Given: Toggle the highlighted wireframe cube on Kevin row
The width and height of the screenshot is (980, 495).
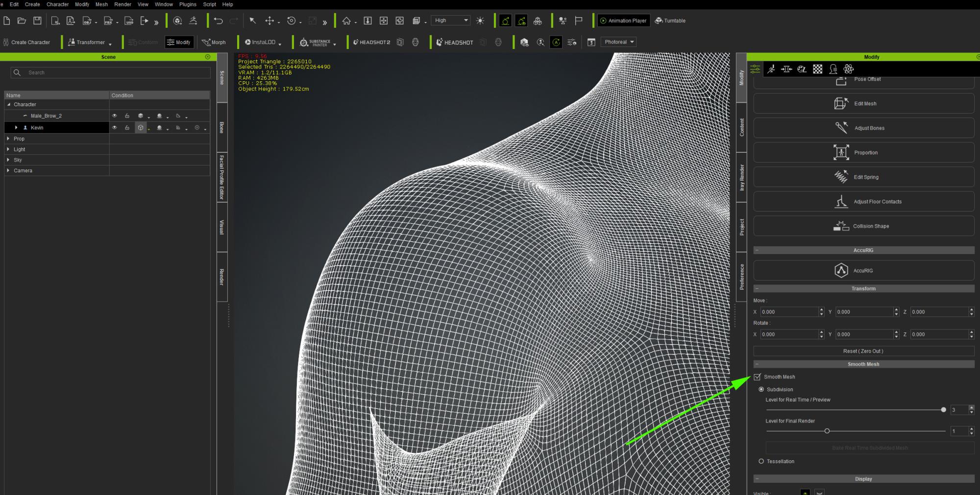Looking at the screenshot, I should coord(141,128).
